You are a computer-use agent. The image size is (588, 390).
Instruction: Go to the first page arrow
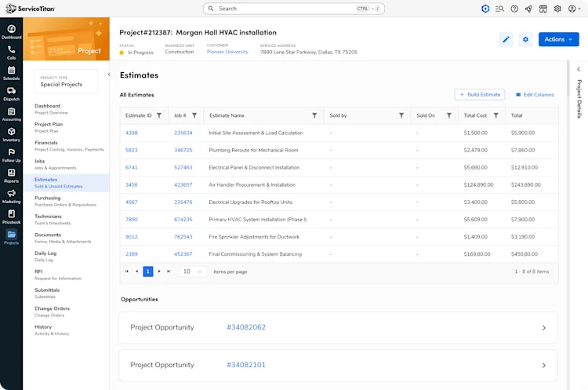coord(127,272)
